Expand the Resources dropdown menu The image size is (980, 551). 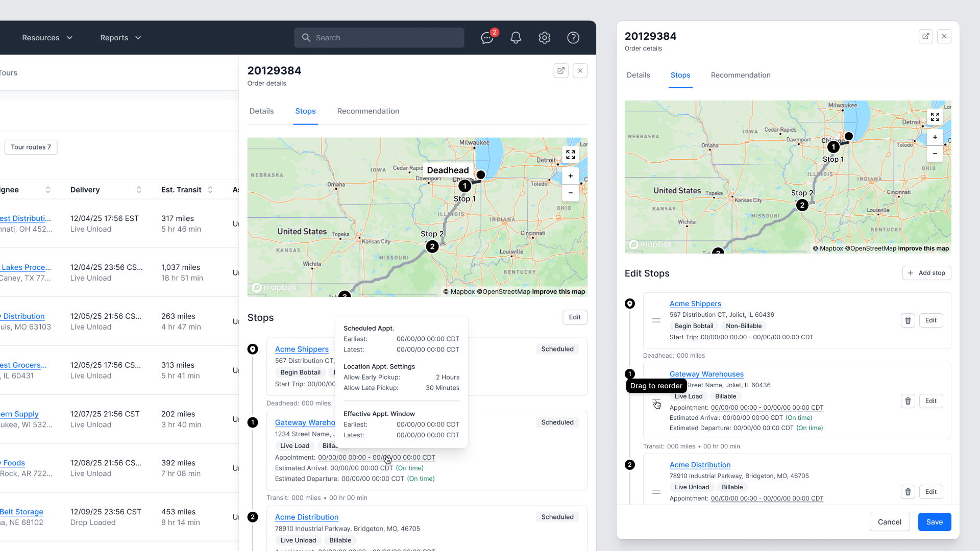47,38
